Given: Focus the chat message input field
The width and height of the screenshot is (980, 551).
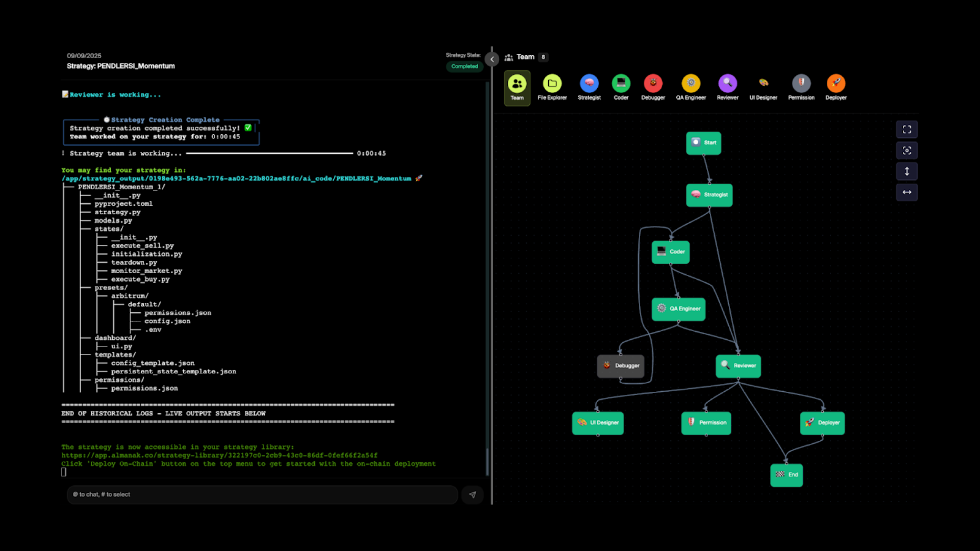Looking at the screenshot, I should tap(262, 495).
